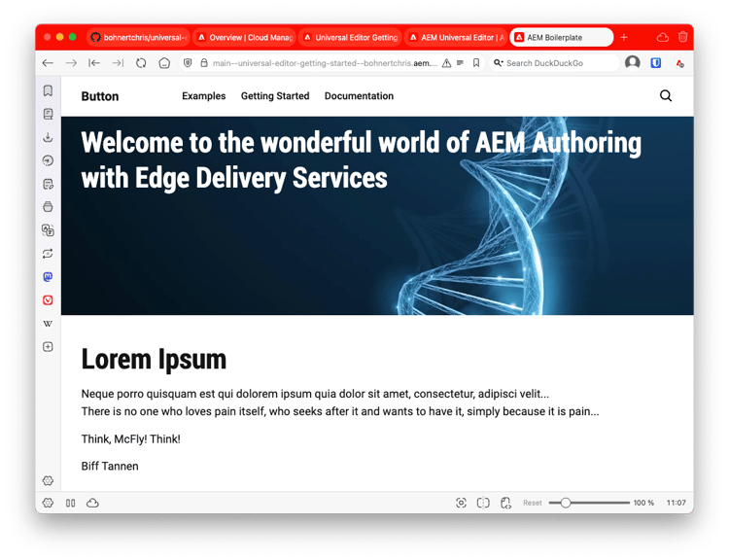This screenshot has height=560, width=729.
Task: Open the Windows panel
Action: (x=48, y=207)
